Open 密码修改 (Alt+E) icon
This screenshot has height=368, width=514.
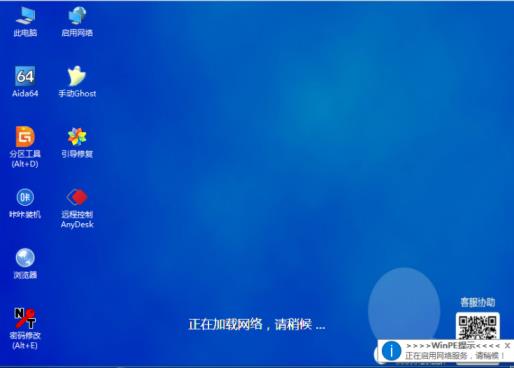point(25,328)
